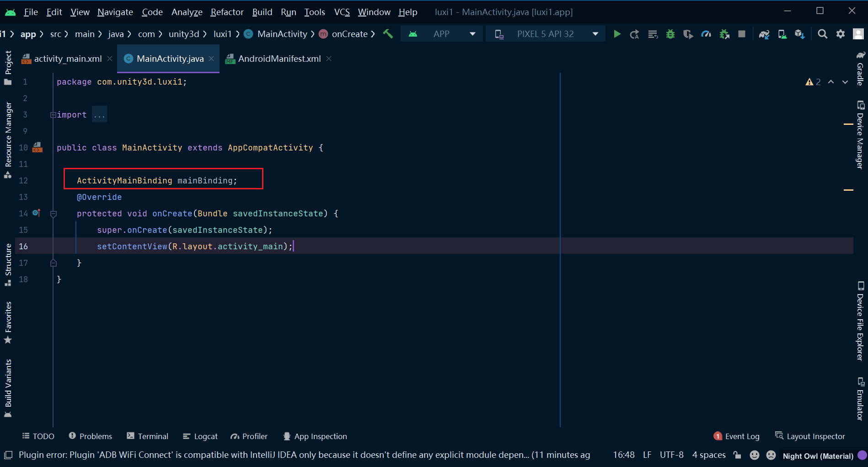Go to previous highlighted problem arrow

pyautogui.click(x=831, y=82)
